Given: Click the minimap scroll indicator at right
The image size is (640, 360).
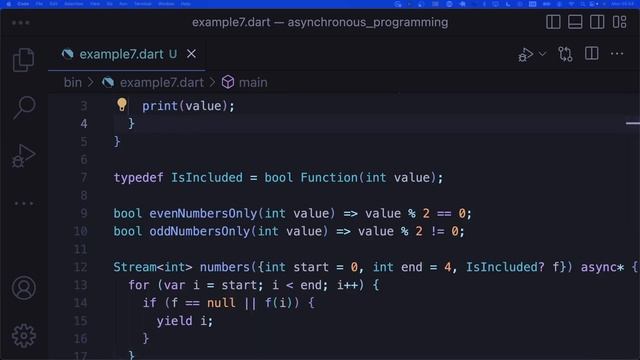Looking at the screenshot, I should (x=633, y=123).
